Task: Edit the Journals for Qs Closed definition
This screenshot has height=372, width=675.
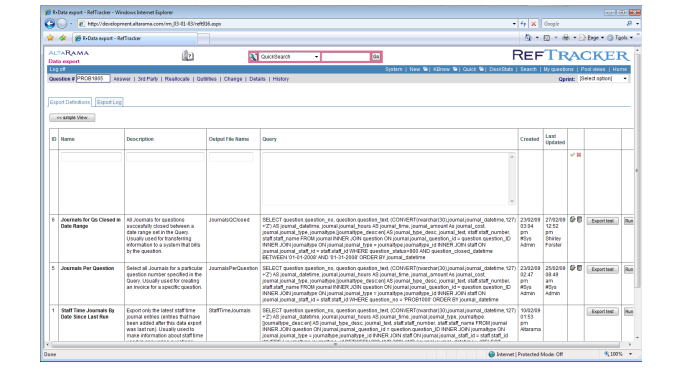Action: [x=573, y=220]
